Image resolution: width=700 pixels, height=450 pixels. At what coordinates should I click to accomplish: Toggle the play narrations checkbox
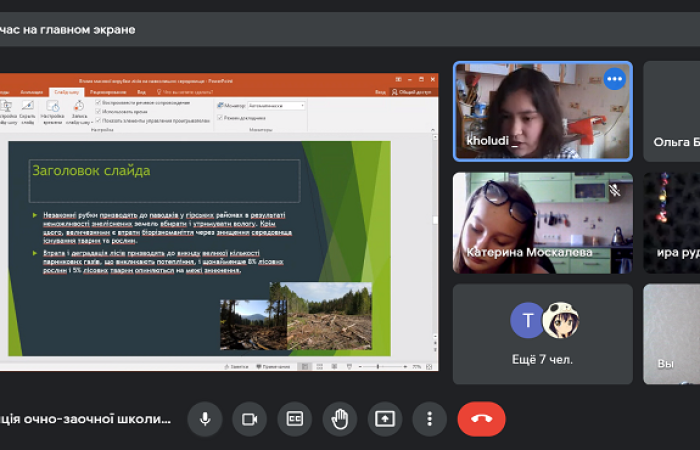(x=98, y=103)
